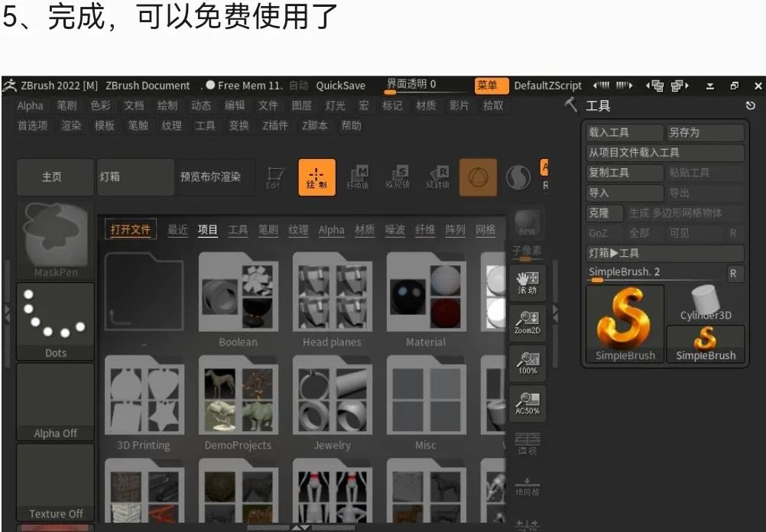Adjust the 界面透明 transparency slider
This screenshot has height=532, width=766.
(x=426, y=86)
